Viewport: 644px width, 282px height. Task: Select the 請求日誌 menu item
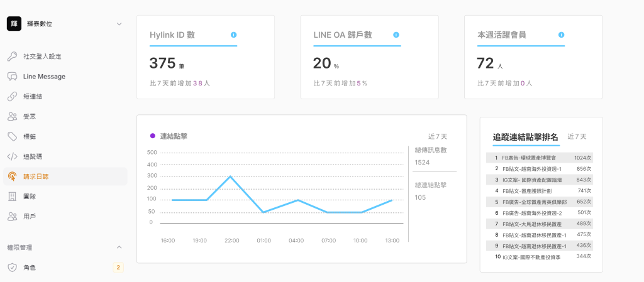click(x=35, y=176)
